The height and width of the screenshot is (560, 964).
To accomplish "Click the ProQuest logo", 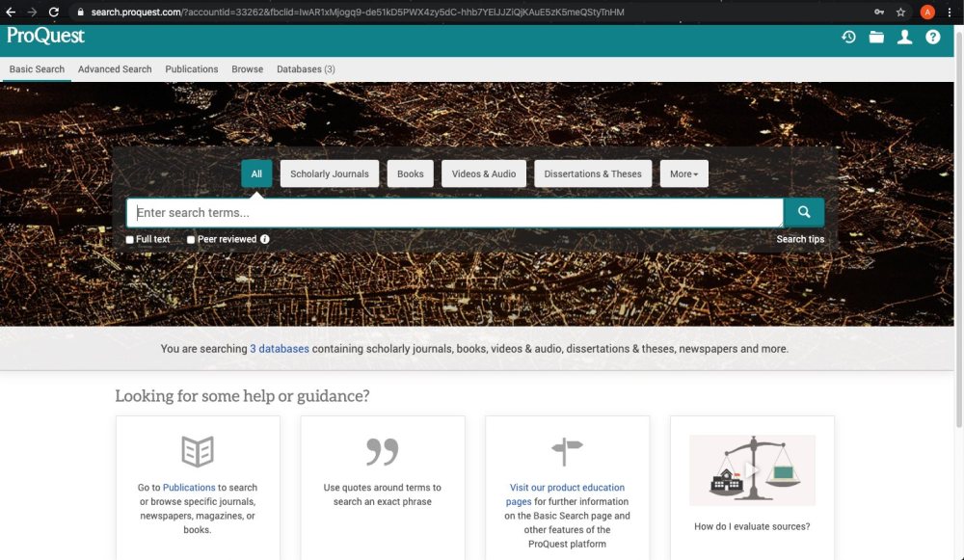I will [x=44, y=36].
